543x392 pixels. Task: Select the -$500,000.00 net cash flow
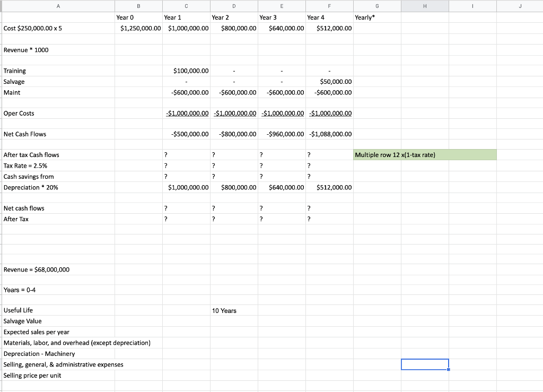coord(186,134)
